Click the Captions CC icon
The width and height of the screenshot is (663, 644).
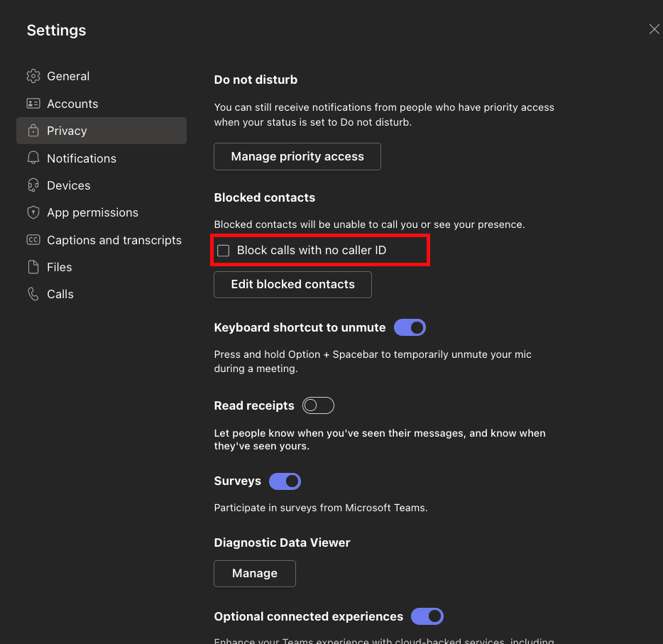tap(33, 240)
